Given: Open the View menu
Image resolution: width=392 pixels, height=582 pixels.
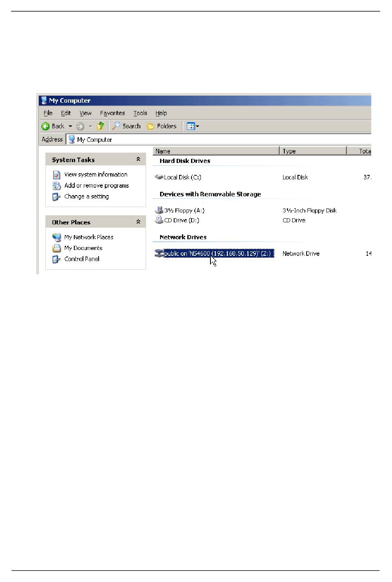Looking at the screenshot, I should 85,113.
